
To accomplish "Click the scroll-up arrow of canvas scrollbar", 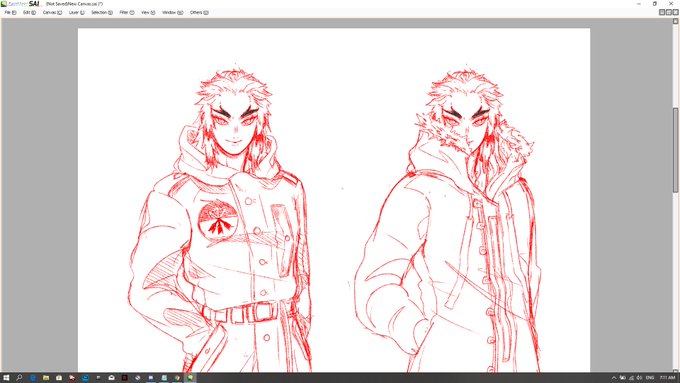I will pos(675,21).
